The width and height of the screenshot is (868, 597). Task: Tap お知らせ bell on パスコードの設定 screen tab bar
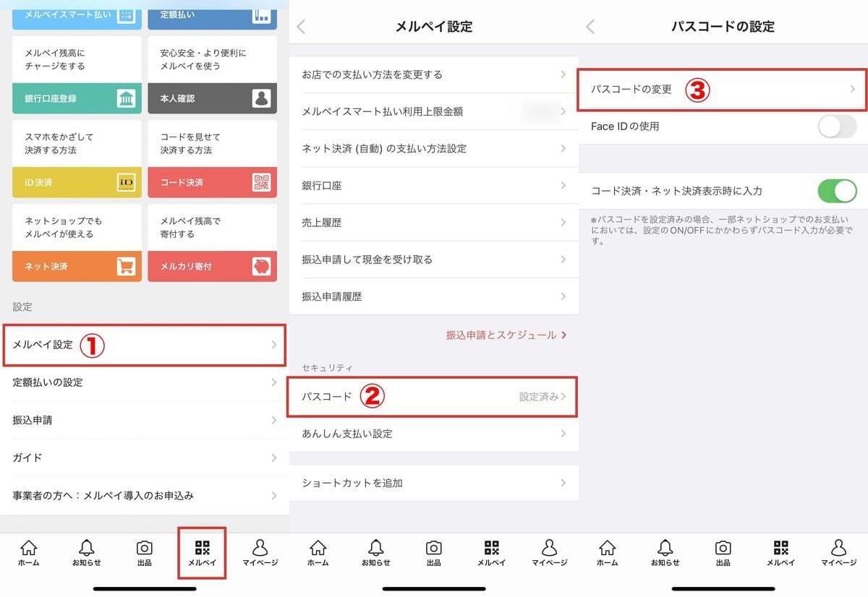tap(665, 548)
